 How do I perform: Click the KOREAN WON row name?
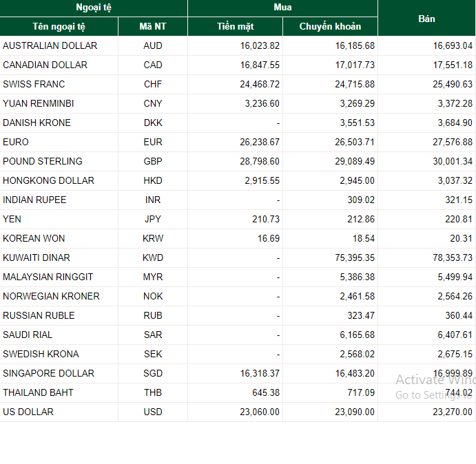click(x=34, y=238)
